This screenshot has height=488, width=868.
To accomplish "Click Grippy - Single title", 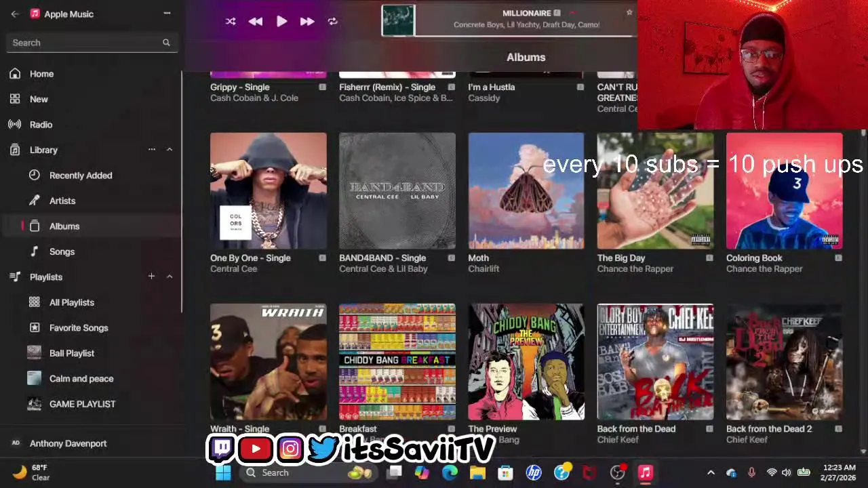I will [240, 87].
